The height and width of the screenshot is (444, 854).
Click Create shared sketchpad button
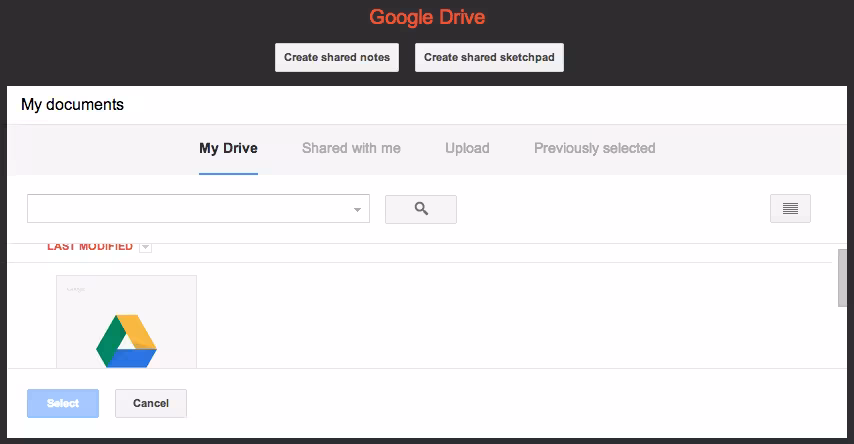(x=489, y=58)
